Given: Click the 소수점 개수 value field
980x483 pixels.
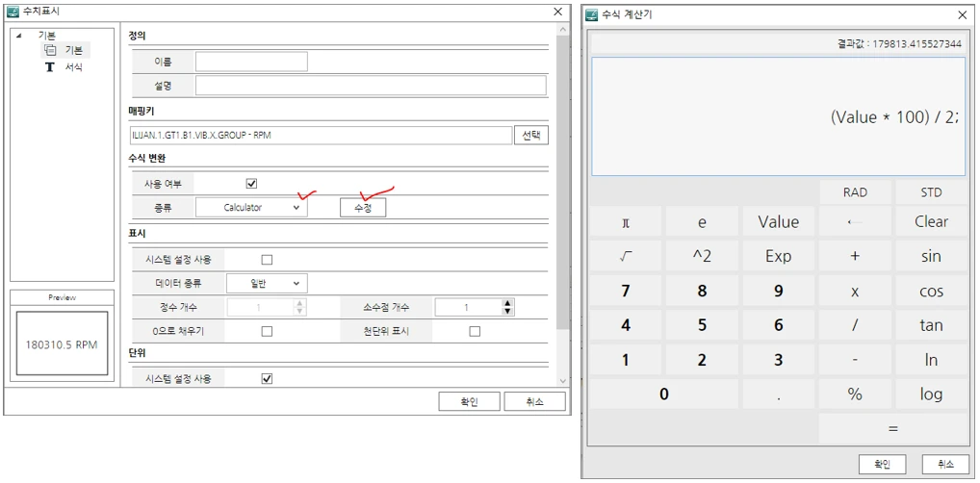Looking at the screenshot, I should tap(469, 308).
